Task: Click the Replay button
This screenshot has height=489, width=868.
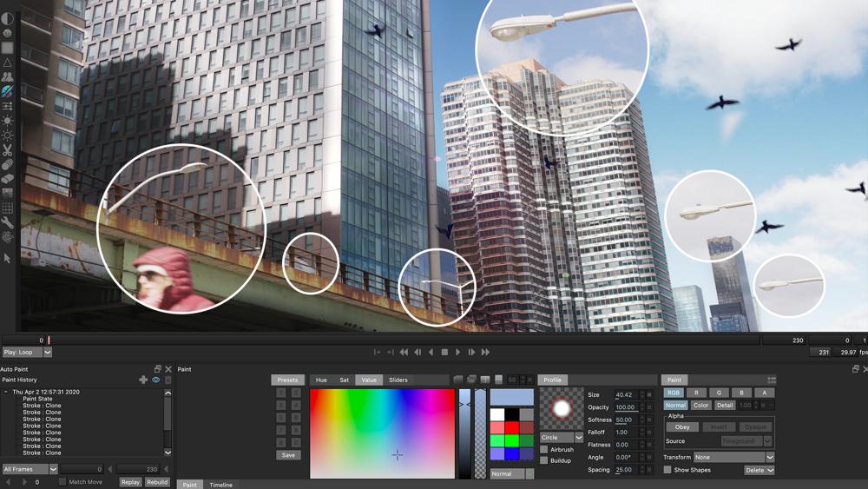Action: click(130, 482)
